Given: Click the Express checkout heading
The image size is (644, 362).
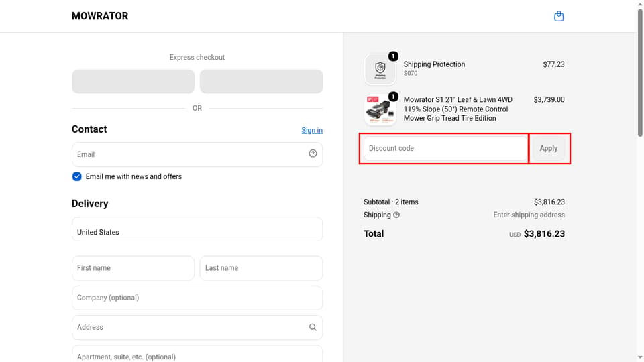Looking at the screenshot, I should click(197, 58).
